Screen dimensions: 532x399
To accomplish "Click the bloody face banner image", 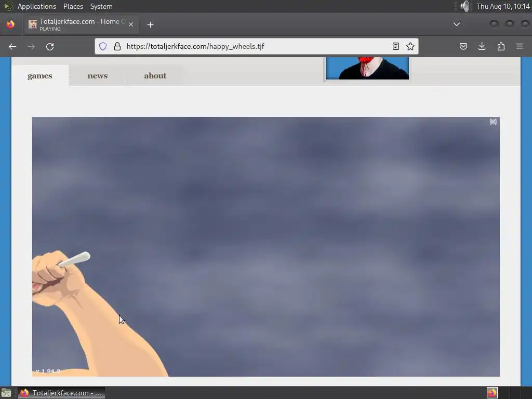I will tap(367, 68).
